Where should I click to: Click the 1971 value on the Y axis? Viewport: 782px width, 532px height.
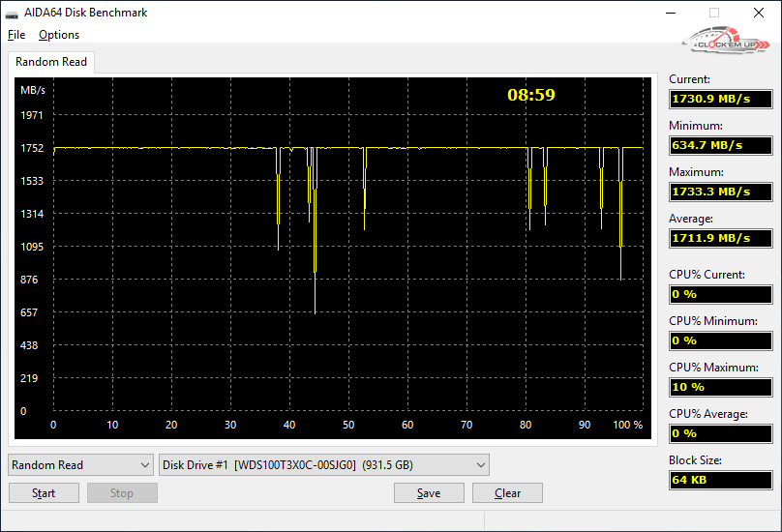[x=32, y=115]
